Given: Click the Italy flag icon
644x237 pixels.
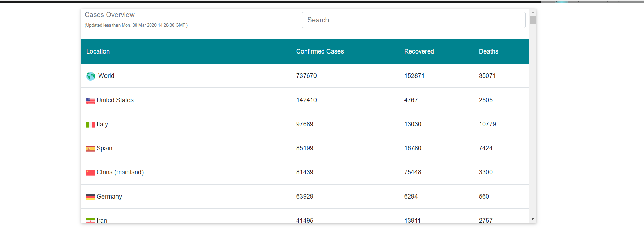Looking at the screenshot, I should coord(90,125).
